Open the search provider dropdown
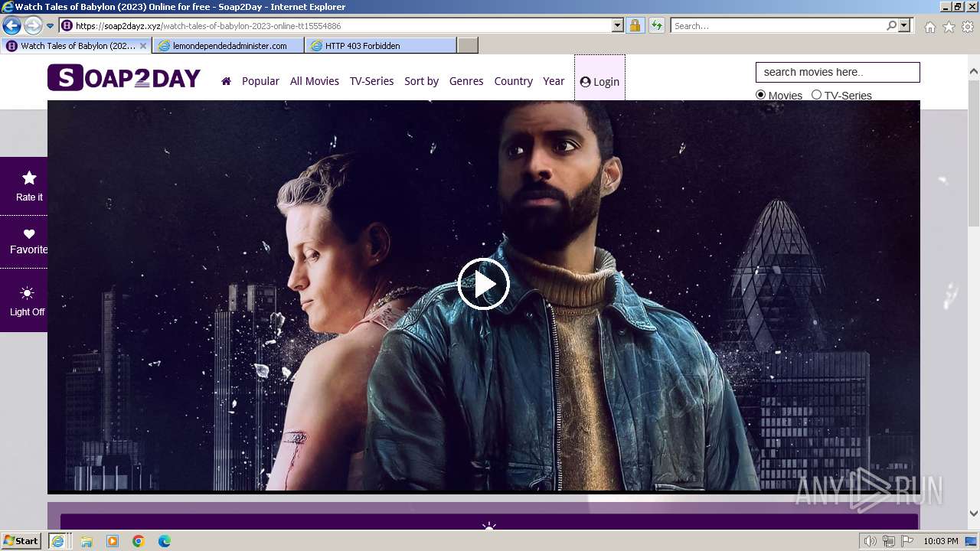This screenshot has width=980, height=551. pos(904,25)
